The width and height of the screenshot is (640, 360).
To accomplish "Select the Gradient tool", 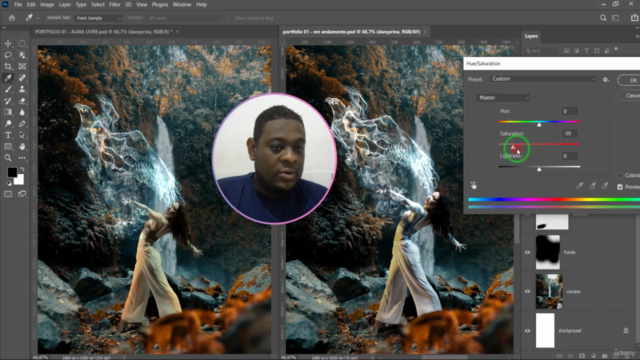I will click(x=8, y=112).
